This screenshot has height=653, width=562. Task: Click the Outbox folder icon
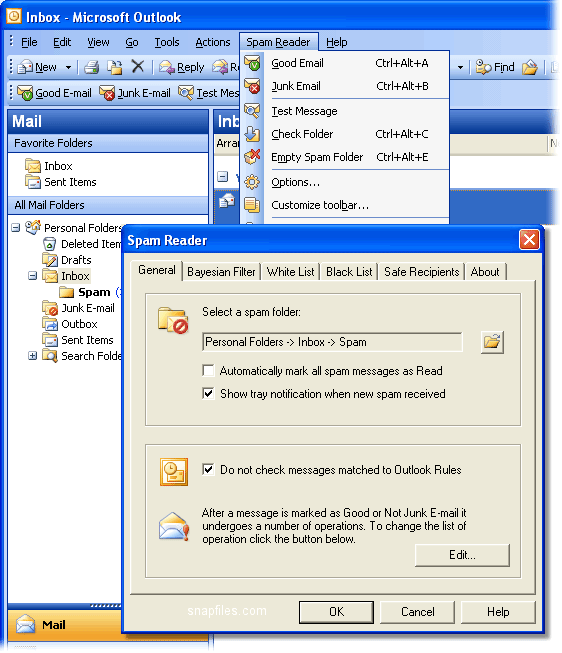click(x=50, y=324)
